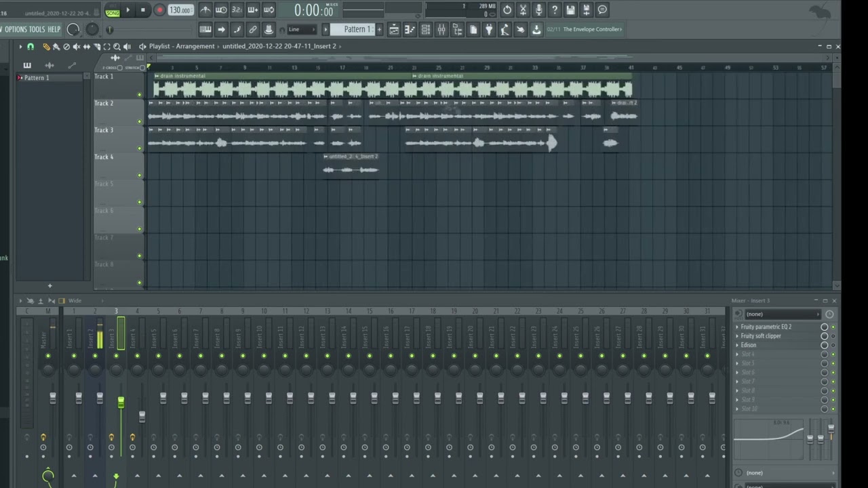Click the undo history icon
This screenshot has height=488, width=868.
coord(507,10)
